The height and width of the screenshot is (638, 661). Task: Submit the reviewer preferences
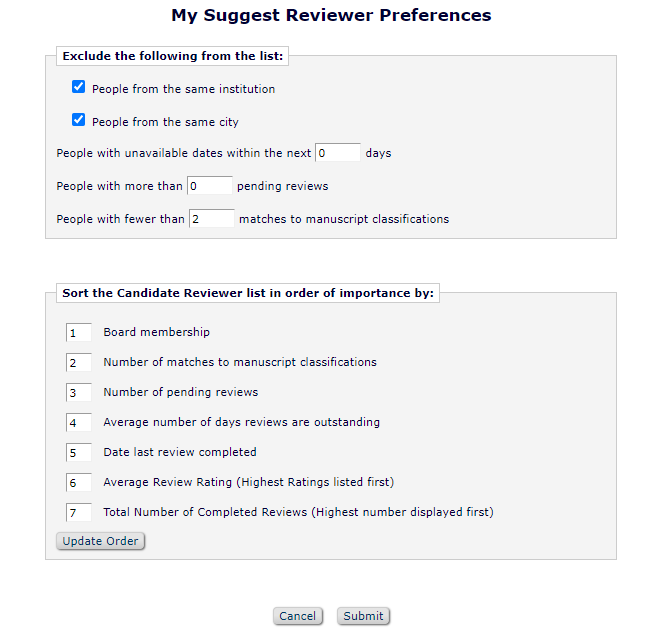pyautogui.click(x=363, y=616)
